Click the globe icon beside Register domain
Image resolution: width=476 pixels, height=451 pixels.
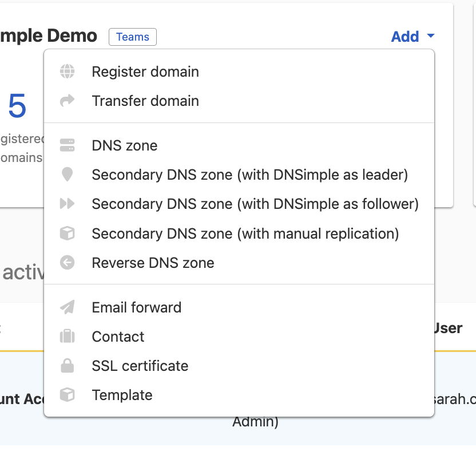coord(69,72)
